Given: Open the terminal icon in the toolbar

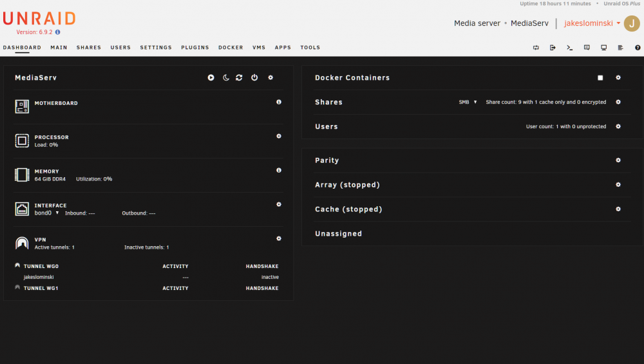Looking at the screenshot, I should click(x=570, y=48).
